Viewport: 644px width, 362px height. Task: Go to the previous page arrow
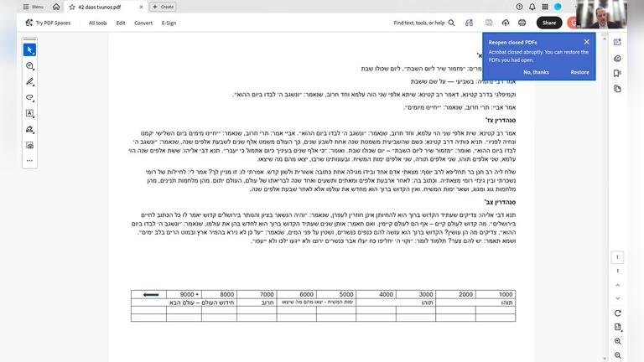coord(617,285)
